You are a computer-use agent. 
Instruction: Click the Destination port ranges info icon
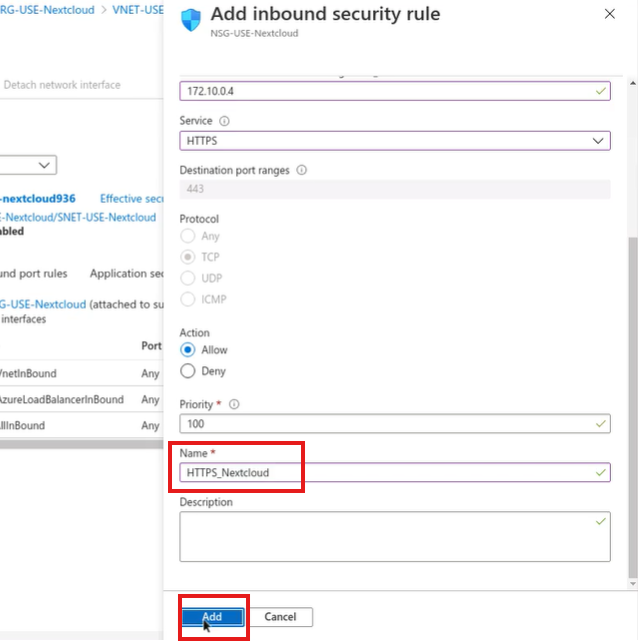pyautogui.click(x=301, y=170)
